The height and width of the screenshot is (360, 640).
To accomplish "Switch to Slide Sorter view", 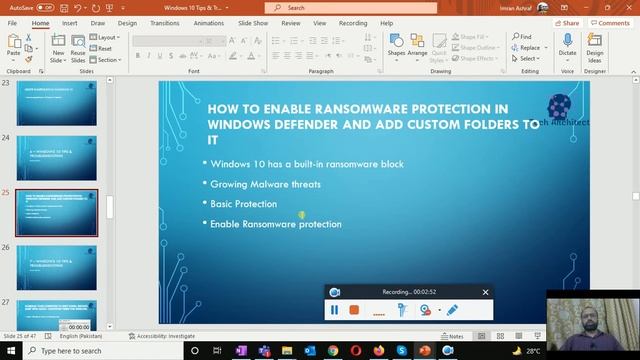I will [500, 336].
